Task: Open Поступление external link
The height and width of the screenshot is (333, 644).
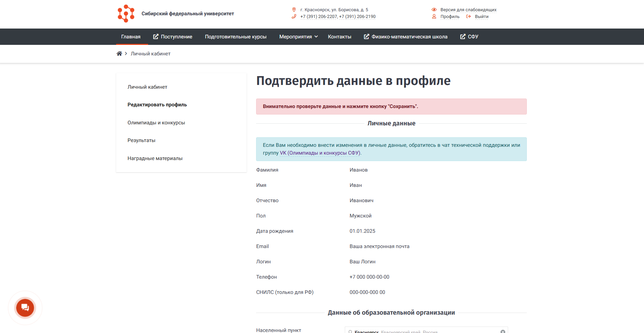Action: tap(173, 37)
